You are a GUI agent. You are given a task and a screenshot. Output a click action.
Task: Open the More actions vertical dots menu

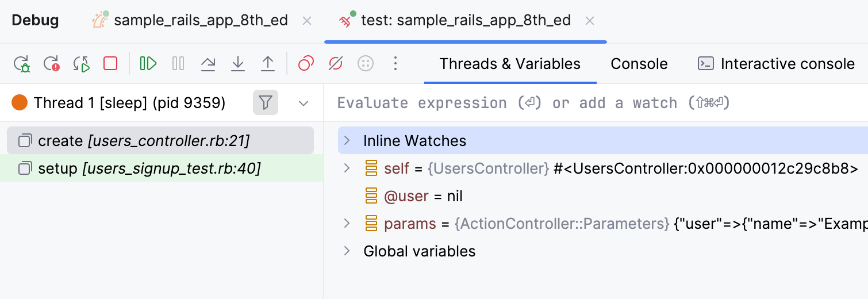pyautogui.click(x=395, y=63)
